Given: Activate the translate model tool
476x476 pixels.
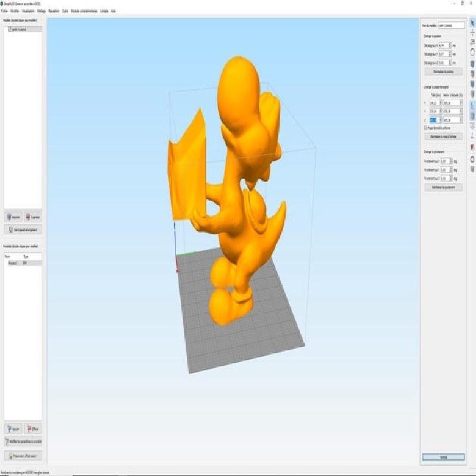Looking at the screenshot, I should coord(472,33).
